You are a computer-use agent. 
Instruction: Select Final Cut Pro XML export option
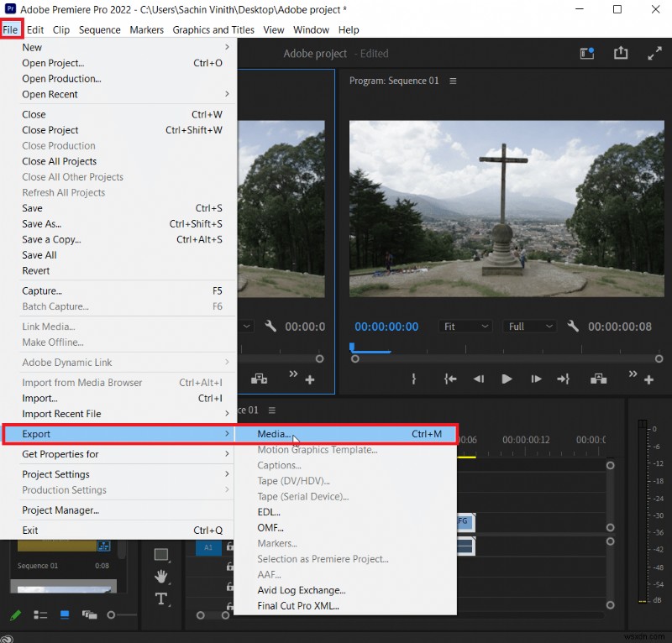tap(298, 606)
